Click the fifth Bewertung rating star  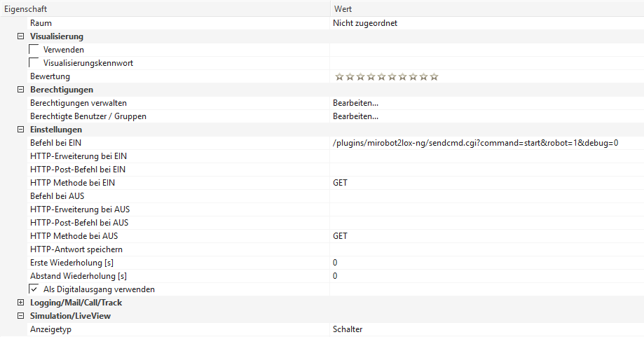click(382, 76)
